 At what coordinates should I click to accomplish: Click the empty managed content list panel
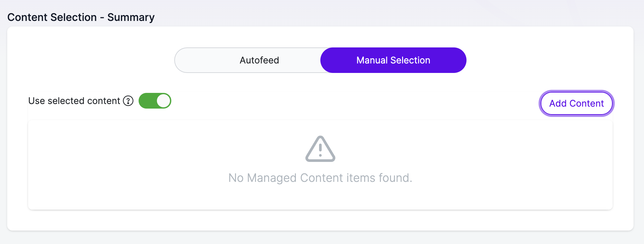pyautogui.click(x=320, y=165)
